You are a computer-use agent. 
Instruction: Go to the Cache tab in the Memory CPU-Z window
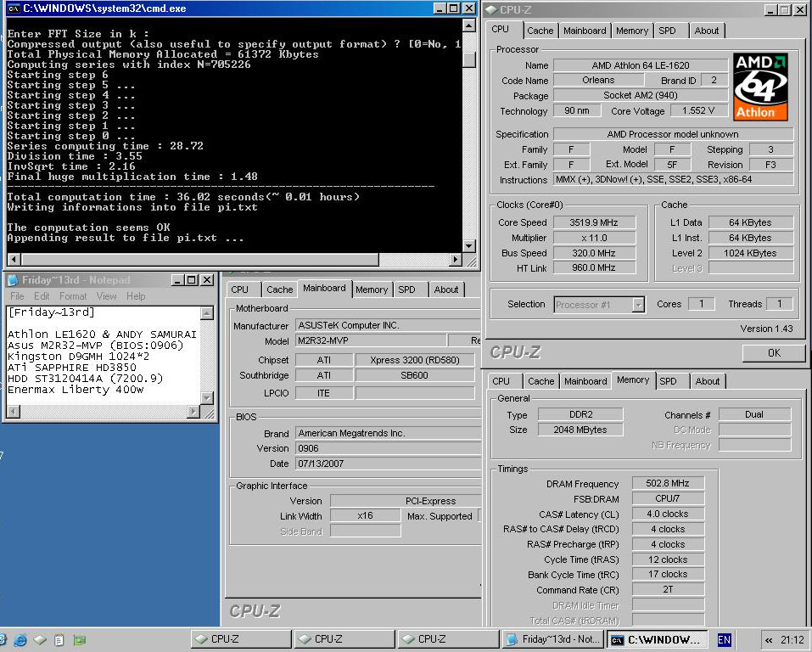(541, 381)
